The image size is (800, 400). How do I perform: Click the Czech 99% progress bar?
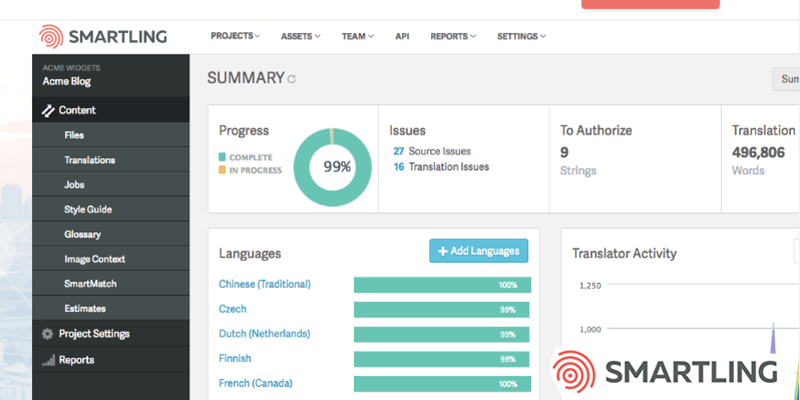coord(442,310)
